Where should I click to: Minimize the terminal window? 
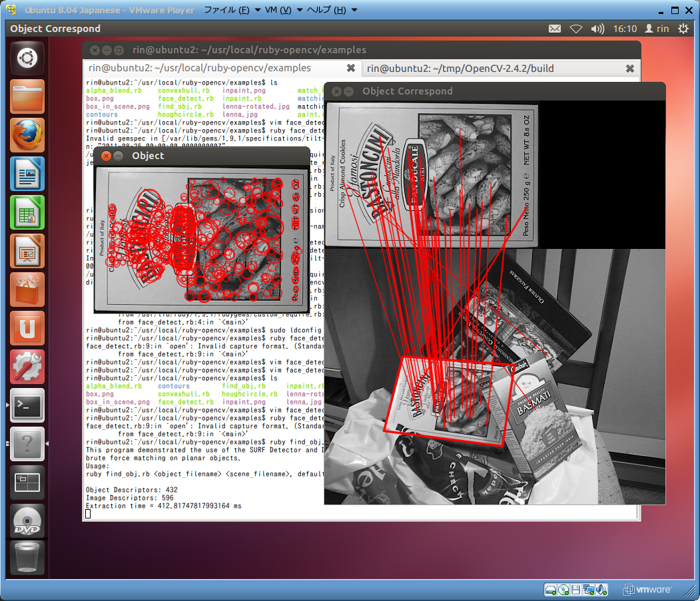click(x=107, y=50)
